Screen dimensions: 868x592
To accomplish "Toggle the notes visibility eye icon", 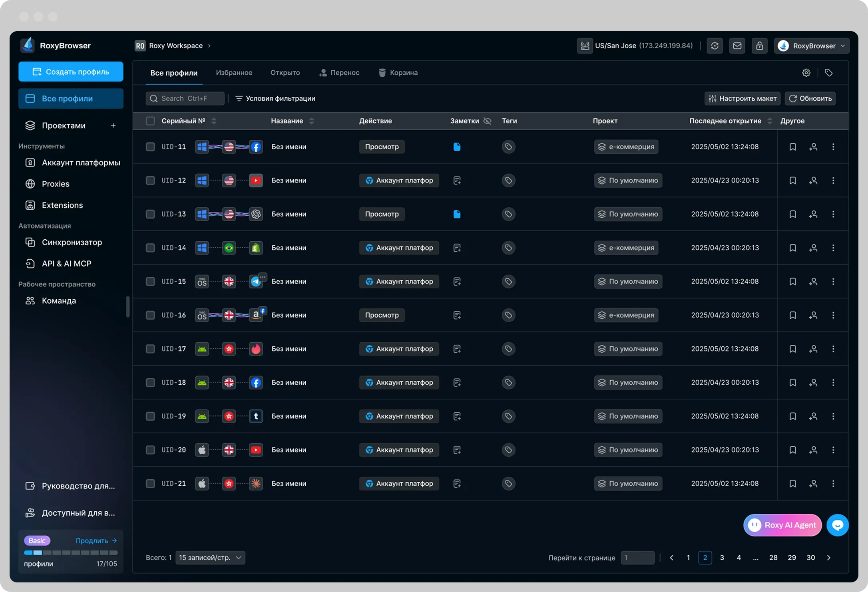I will [487, 121].
